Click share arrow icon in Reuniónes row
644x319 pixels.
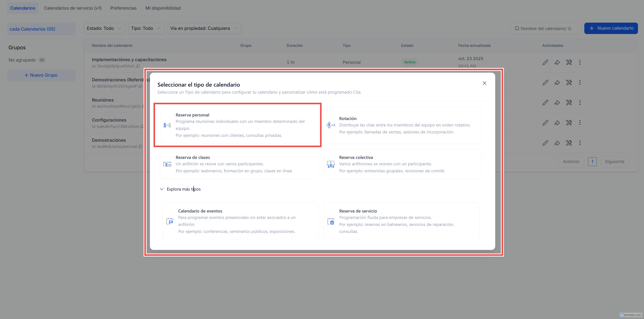click(557, 102)
